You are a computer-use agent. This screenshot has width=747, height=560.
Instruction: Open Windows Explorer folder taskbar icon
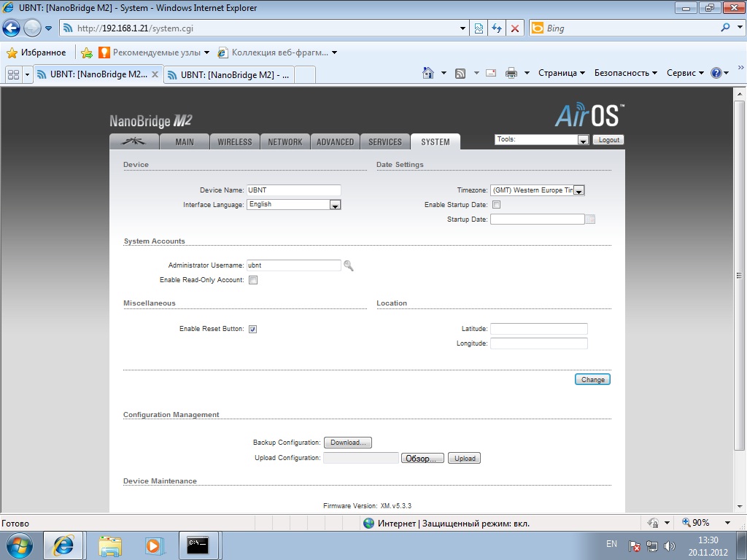109,545
